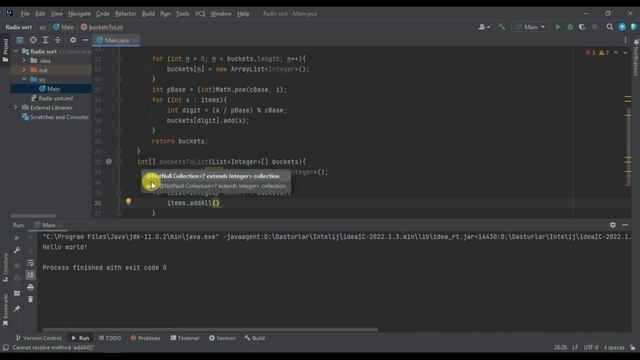Open the Project view selector icon

tap(20, 40)
